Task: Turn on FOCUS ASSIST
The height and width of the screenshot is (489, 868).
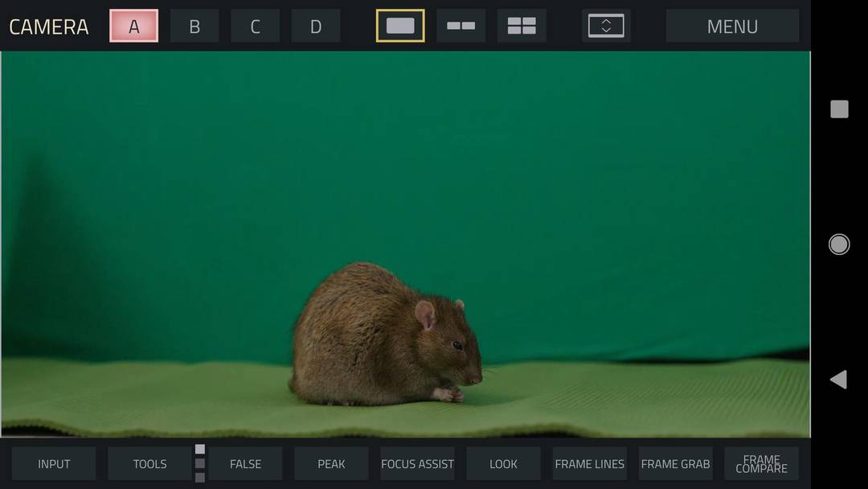Action: point(417,463)
